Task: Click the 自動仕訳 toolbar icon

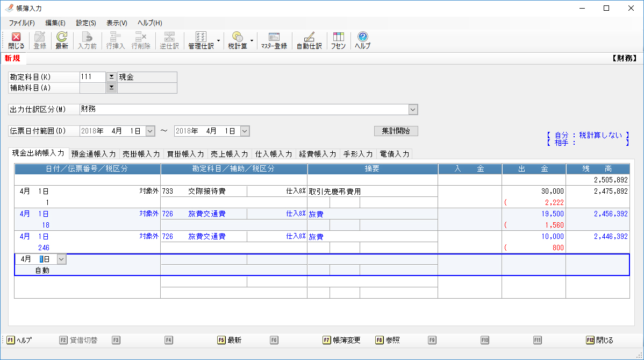Action: (x=309, y=41)
